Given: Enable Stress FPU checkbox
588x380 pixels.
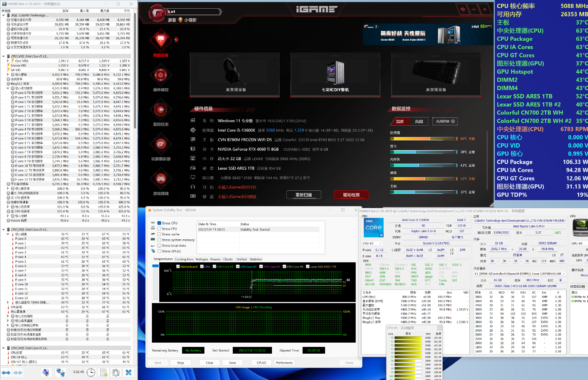Looking at the screenshot, I should [x=159, y=229].
